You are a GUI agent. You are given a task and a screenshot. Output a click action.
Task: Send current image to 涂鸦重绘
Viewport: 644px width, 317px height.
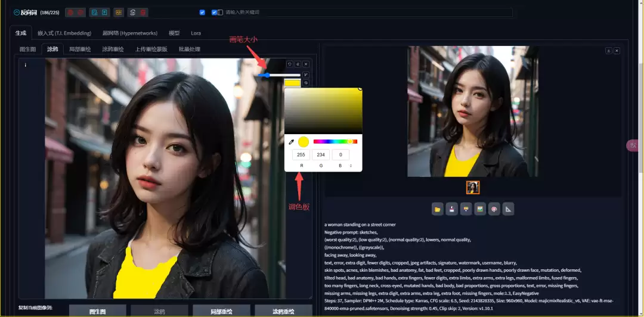point(283,311)
